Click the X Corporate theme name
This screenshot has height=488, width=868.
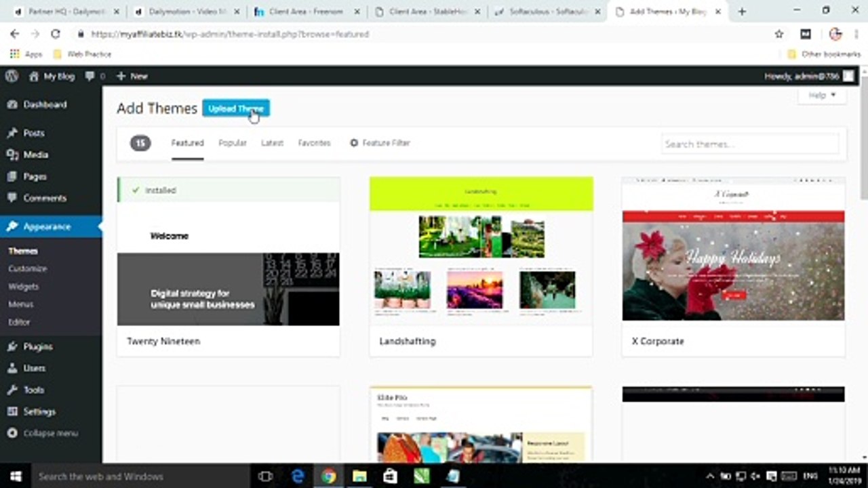658,341
